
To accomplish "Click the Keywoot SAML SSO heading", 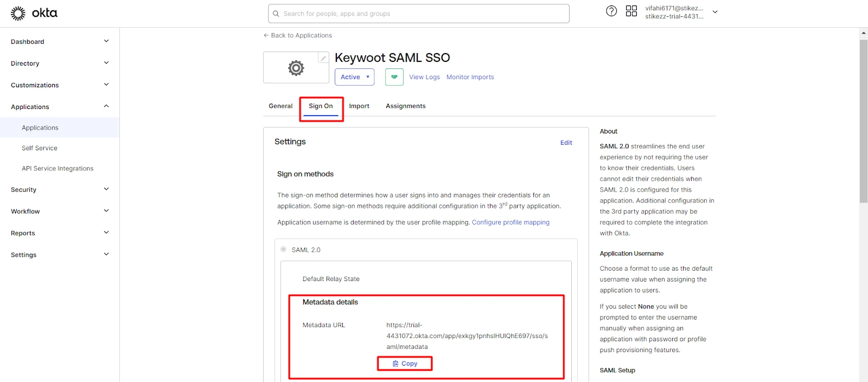I will [392, 58].
